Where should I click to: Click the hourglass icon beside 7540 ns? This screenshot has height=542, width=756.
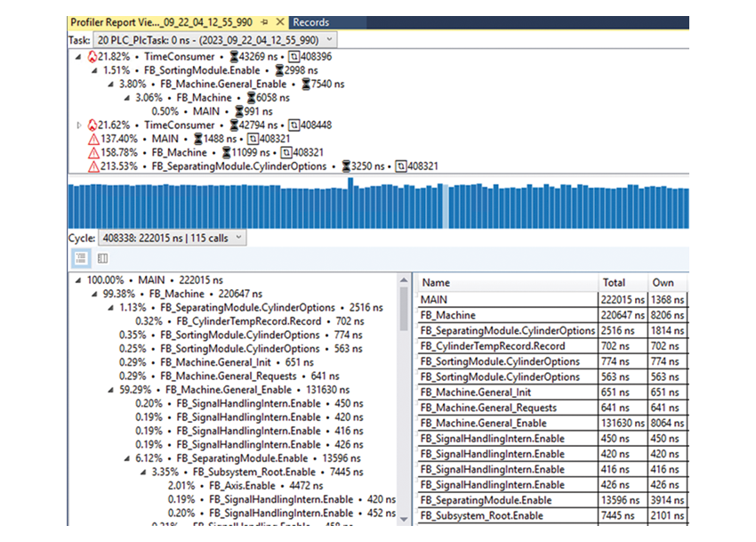coord(306,85)
